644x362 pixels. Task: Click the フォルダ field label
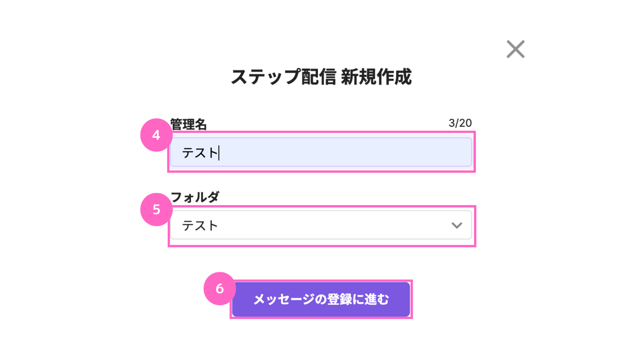tap(195, 197)
